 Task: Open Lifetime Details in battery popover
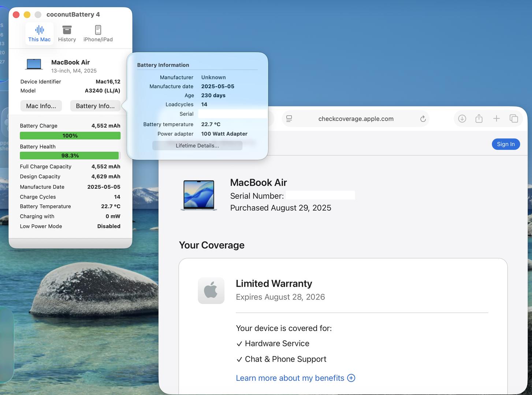197,146
